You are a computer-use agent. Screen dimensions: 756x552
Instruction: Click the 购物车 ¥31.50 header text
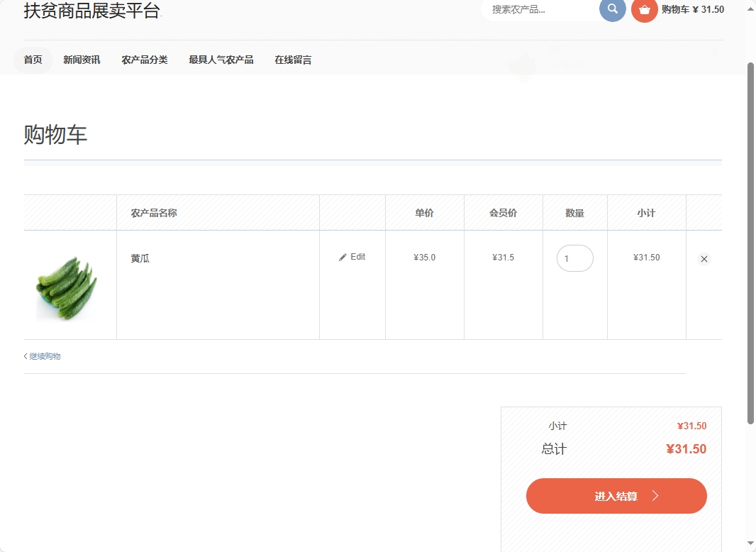click(691, 10)
